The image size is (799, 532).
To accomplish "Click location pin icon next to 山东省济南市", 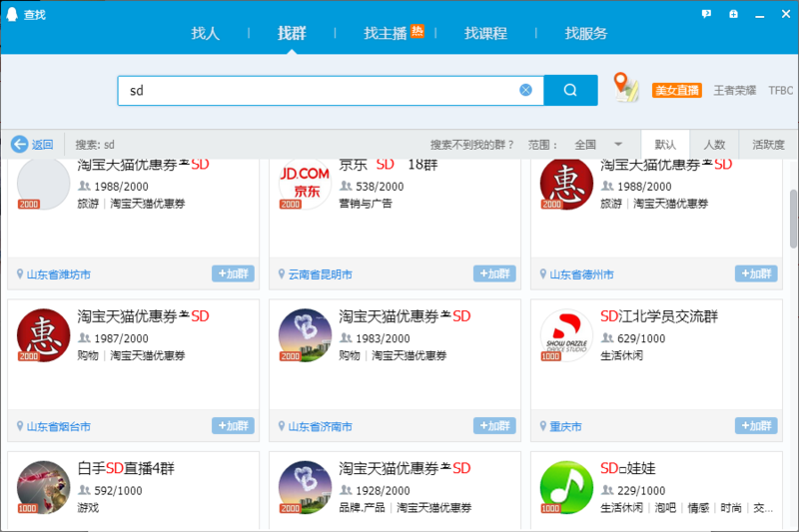I will [282, 426].
